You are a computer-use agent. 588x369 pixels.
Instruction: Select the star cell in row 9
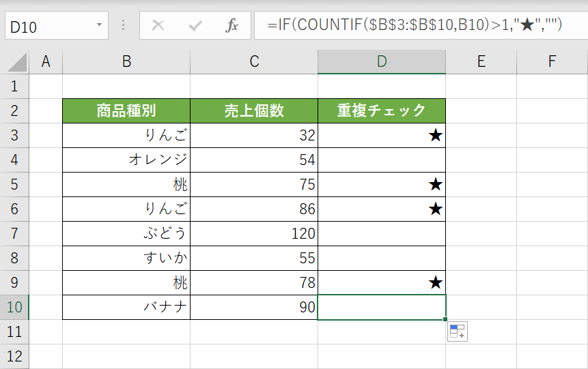pyautogui.click(x=382, y=282)
